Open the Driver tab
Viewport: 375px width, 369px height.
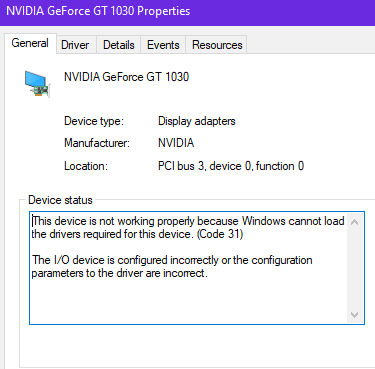75,45
